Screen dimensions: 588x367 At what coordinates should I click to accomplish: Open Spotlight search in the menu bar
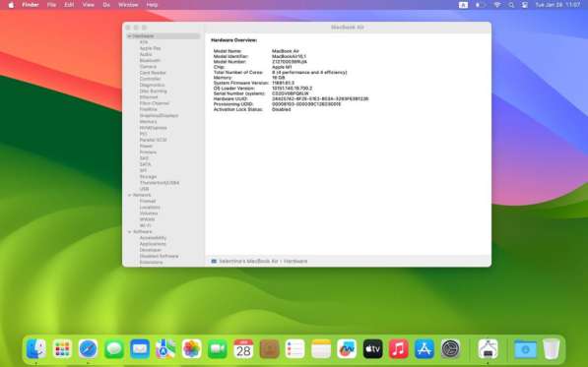coord(511,5)
